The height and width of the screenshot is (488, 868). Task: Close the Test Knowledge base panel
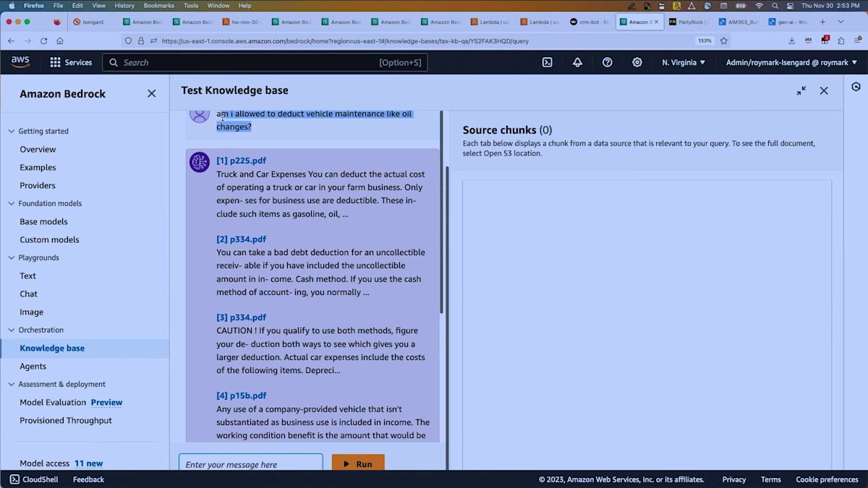point(824,90)
